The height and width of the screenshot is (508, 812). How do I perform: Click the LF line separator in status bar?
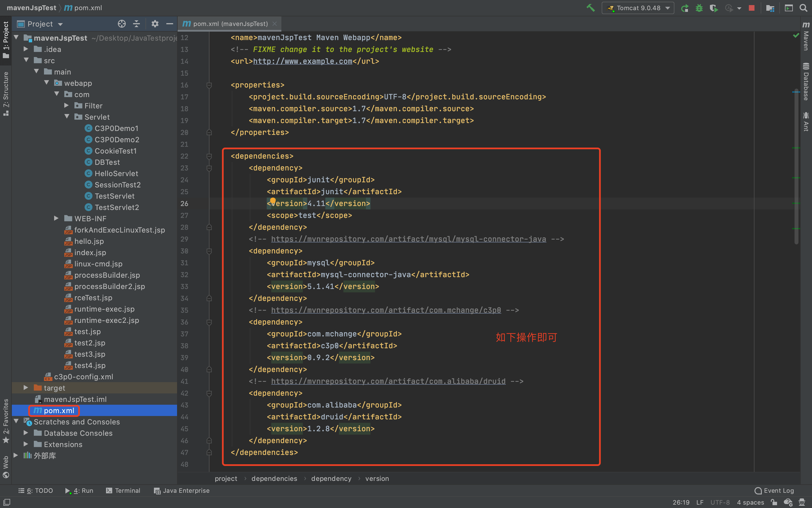[700, 502]
